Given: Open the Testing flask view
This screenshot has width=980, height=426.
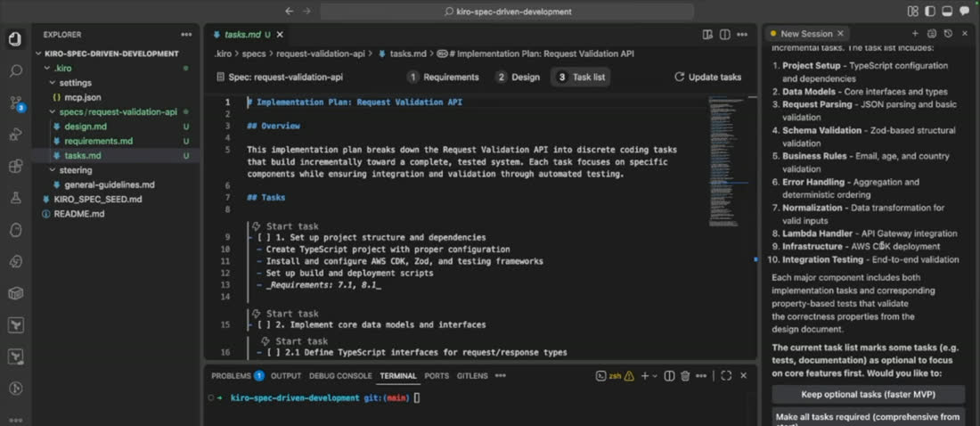Looking at the screenshot, I should 16,198.
